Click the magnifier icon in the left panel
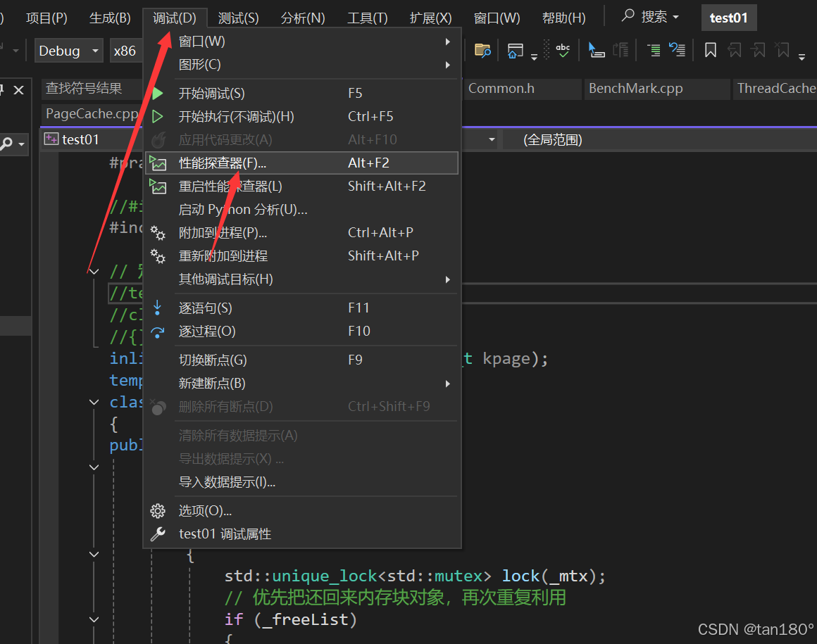817x644 pixels. (x=7, y=143)
